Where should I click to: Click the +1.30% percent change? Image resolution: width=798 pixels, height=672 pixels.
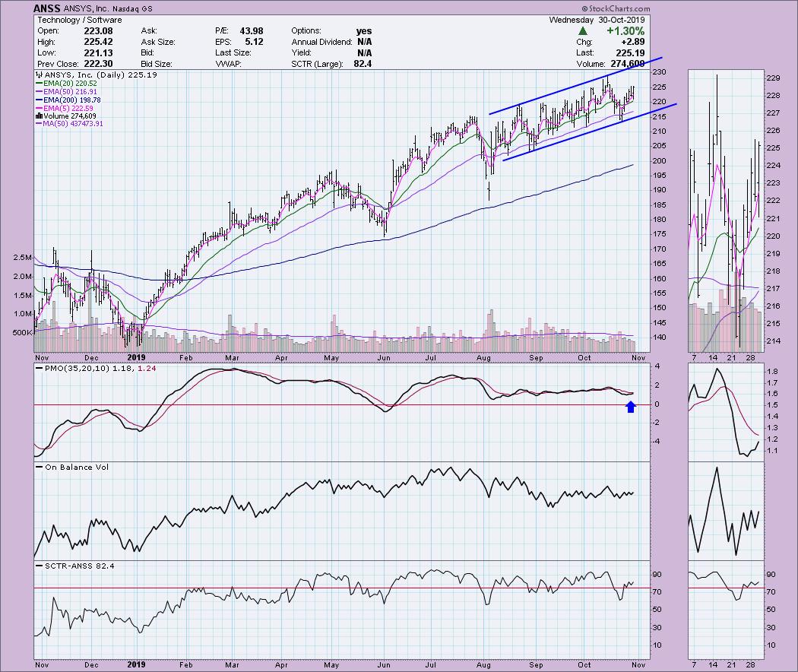625,31
